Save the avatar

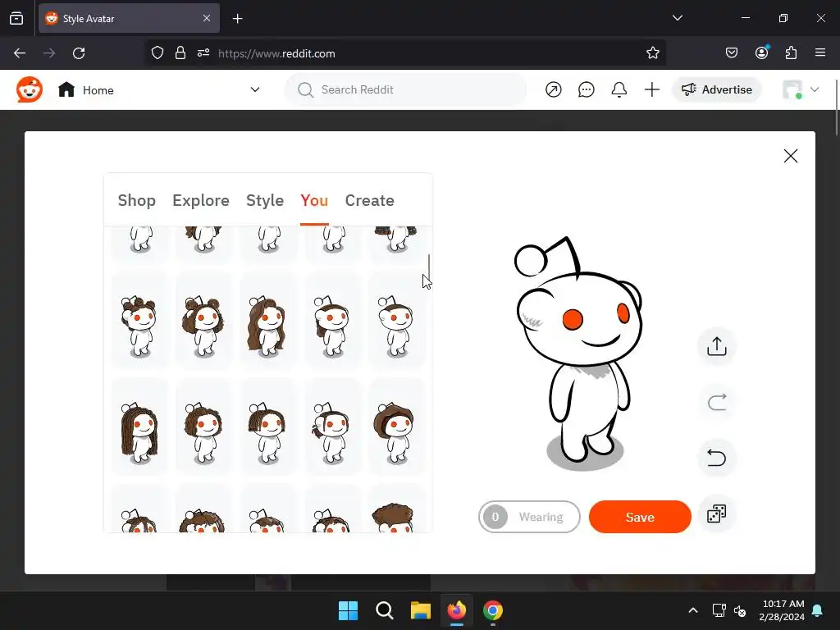[640, 517]
